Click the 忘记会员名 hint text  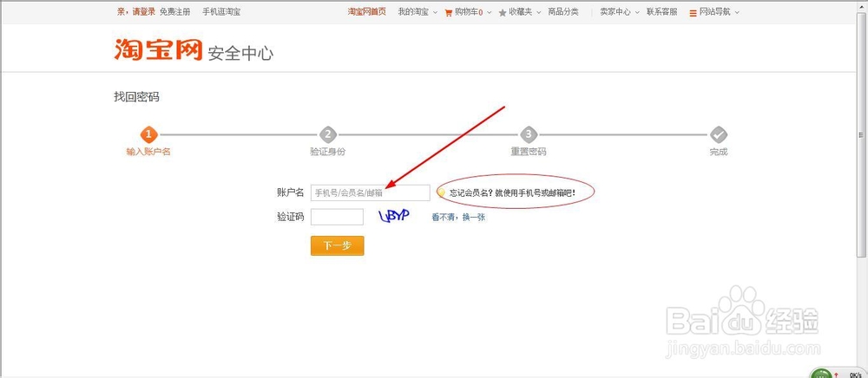point(513,192)
